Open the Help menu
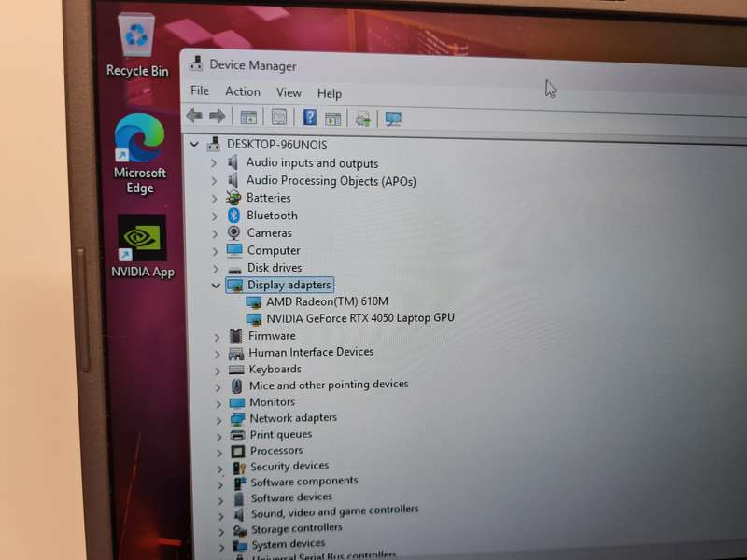This screenshot has width=747, height=560. point(330,93)
